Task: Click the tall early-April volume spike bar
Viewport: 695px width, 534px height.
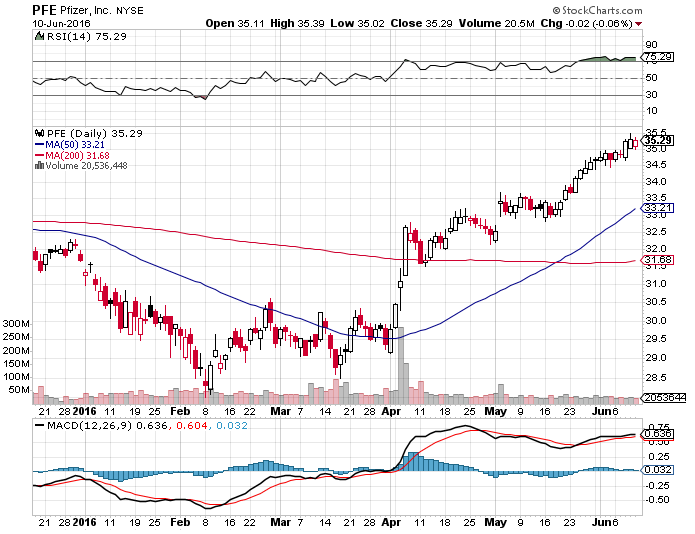Action: click(401, 366)
